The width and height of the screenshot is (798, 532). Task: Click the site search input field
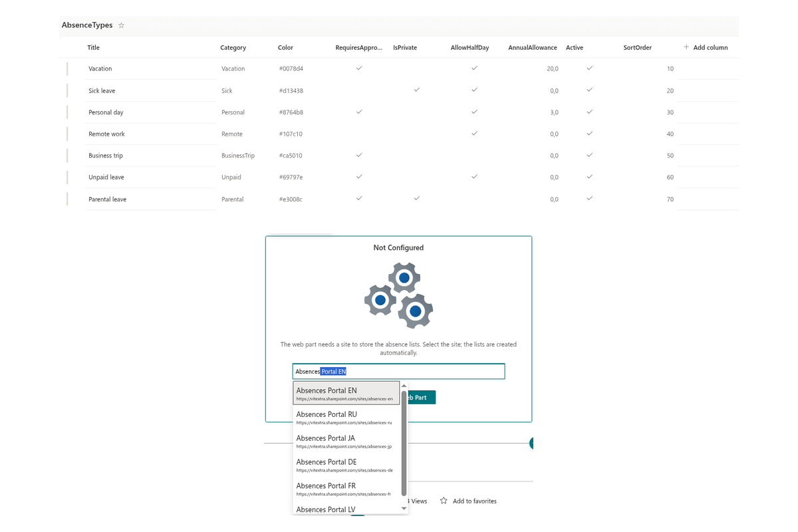pos(398,371)
